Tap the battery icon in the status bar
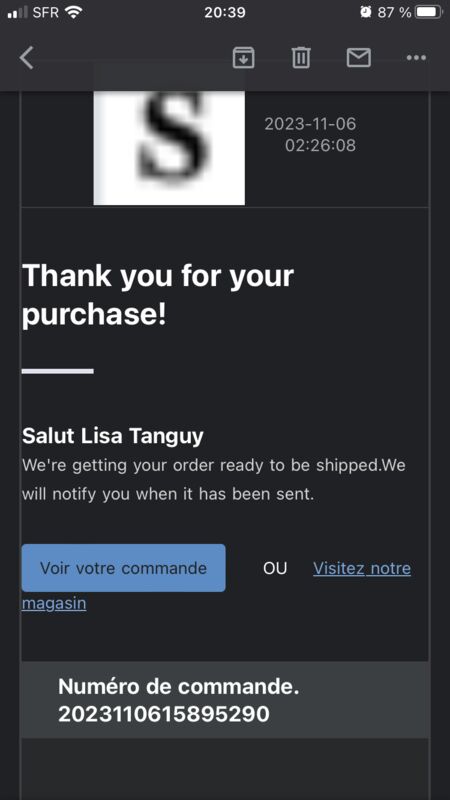 [429, 12]
